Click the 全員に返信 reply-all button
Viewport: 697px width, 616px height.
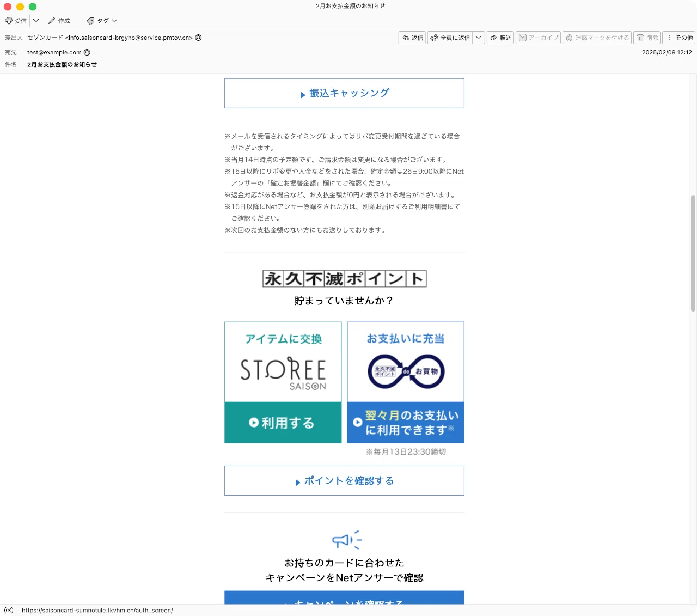tap(450, 38)
